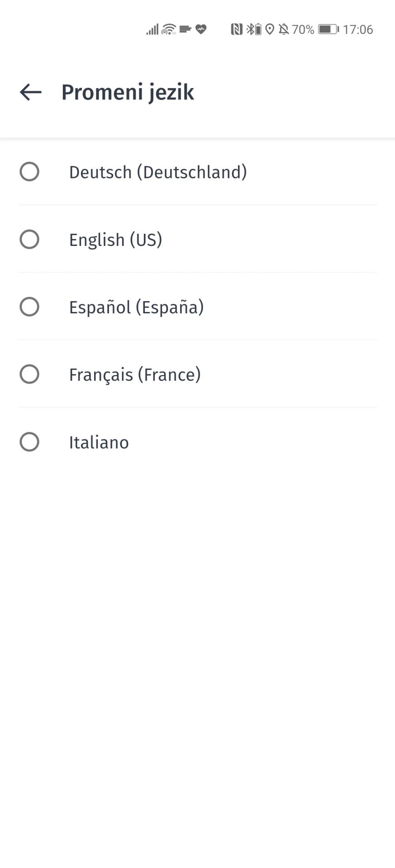Enable the Español (España) radio button

[29, 307]
